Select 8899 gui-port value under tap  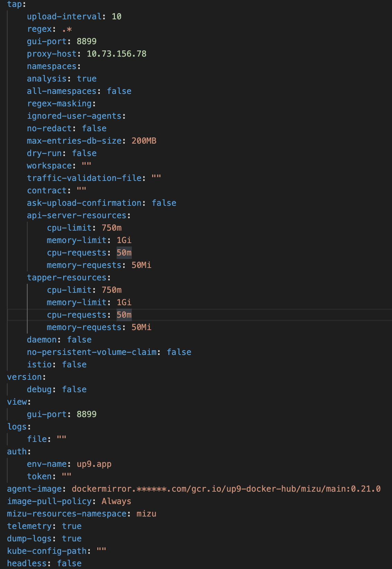click(87, 41)
